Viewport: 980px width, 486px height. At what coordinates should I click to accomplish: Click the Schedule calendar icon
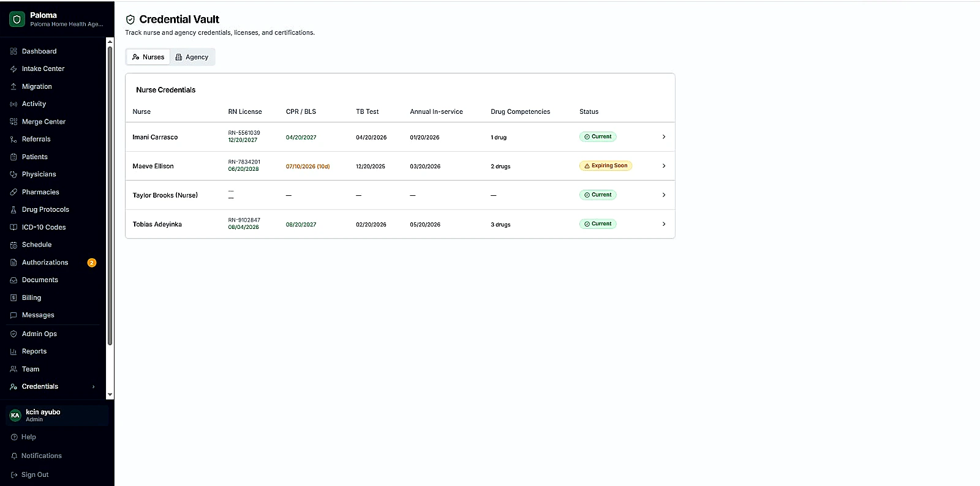tap(13, 245)
